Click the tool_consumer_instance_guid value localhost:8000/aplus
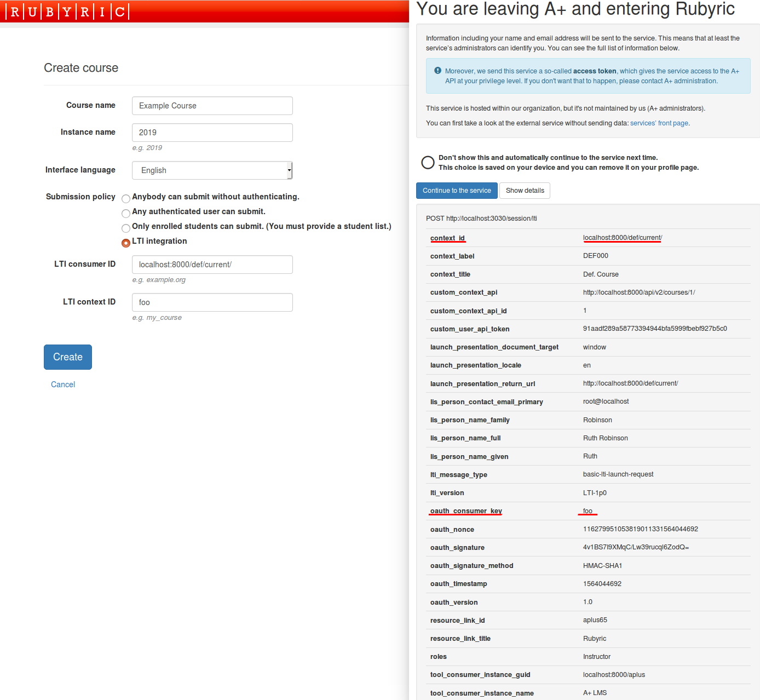Image resolution: width=760 pixels, height=700 pixels. tap(614, 675)
